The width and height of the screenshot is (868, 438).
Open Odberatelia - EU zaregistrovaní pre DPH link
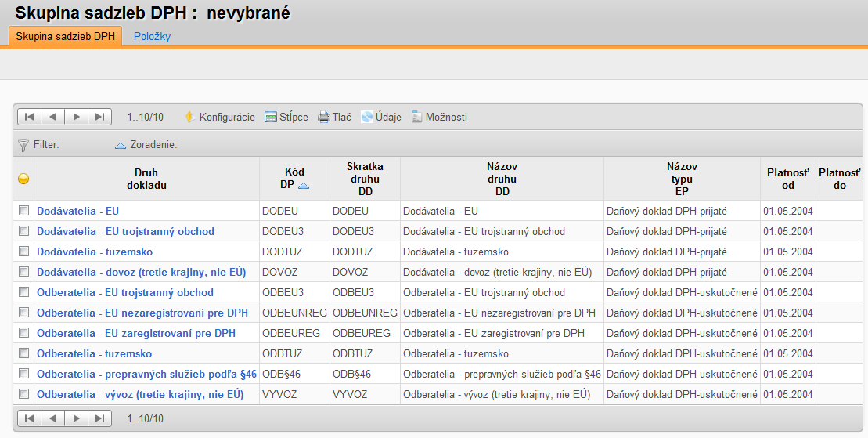point(136,333)
